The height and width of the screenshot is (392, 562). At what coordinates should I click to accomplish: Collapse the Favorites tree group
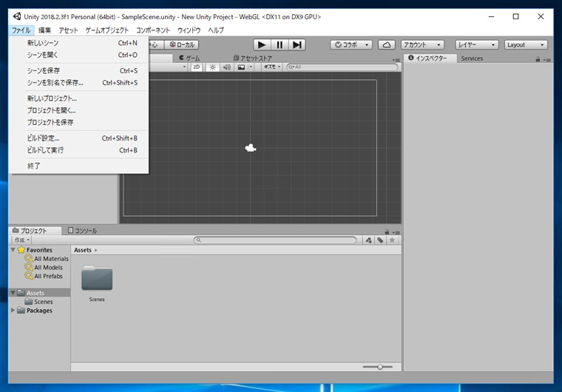pyautogui.click(x=13, y=249)
